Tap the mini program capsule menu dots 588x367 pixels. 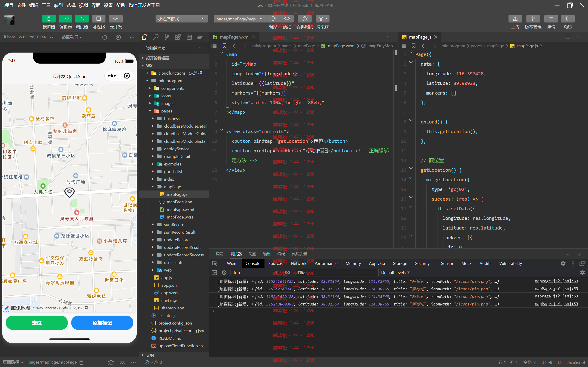[x=112, y=76]
